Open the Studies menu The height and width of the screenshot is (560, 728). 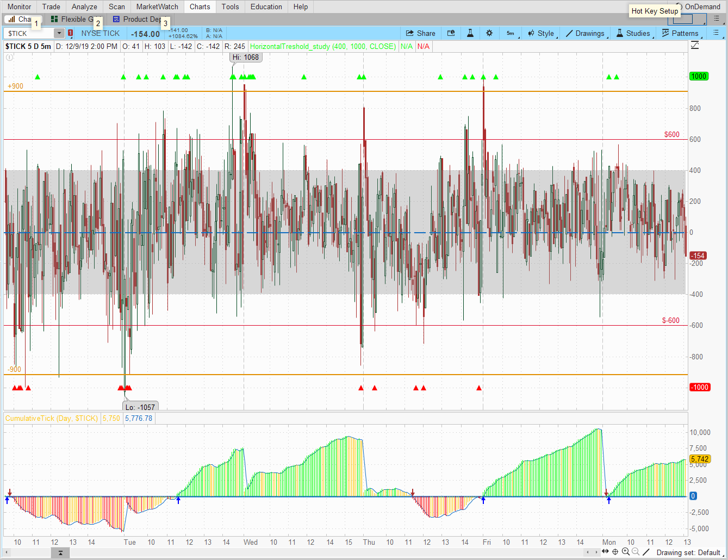633,33
